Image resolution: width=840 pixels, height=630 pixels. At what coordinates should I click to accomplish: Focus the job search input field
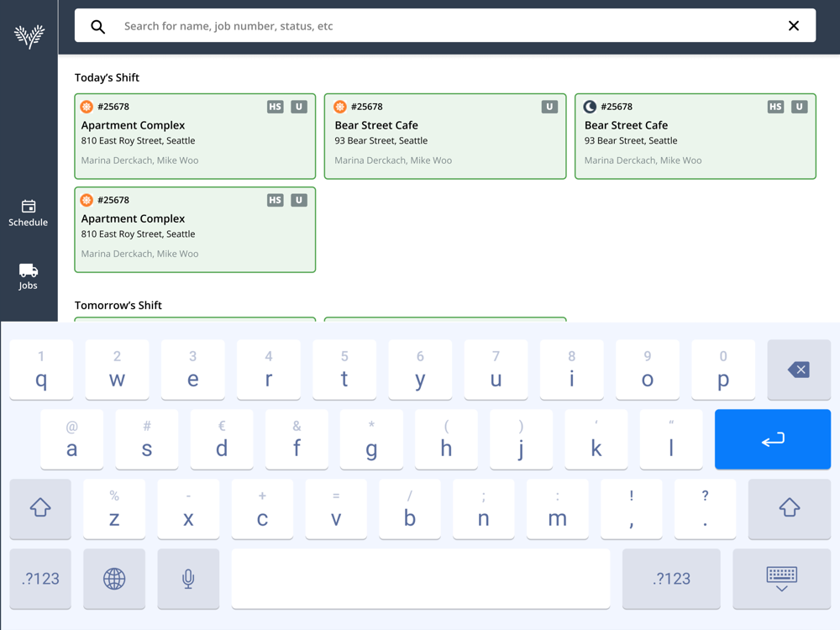click(444, 26)
